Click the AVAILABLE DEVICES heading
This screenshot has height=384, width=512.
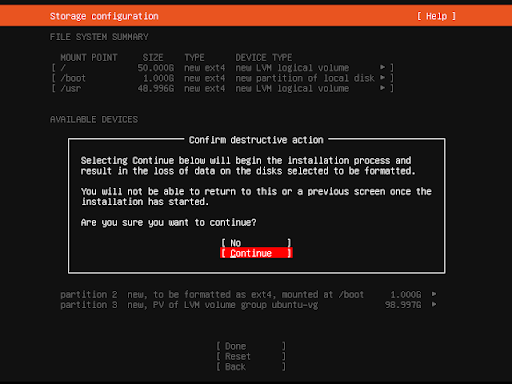(x=94, y=119)
